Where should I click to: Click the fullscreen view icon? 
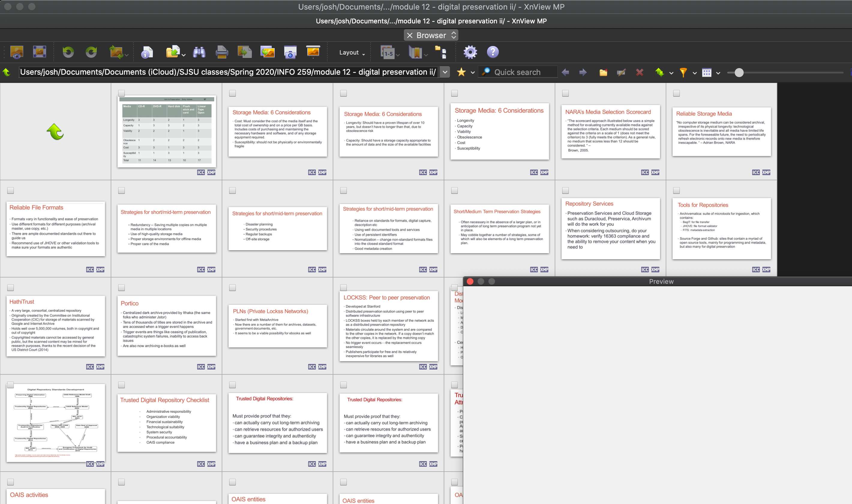point(39,52)
